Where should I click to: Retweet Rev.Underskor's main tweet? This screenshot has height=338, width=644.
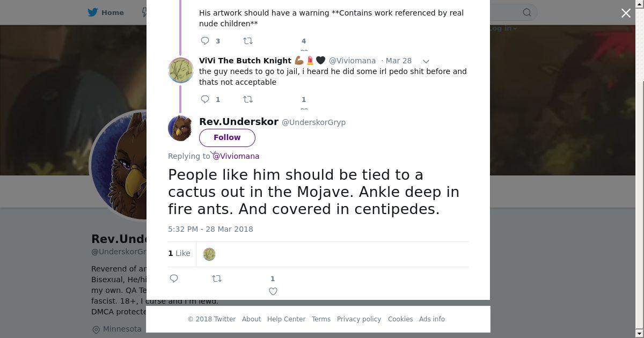(217, 278)
